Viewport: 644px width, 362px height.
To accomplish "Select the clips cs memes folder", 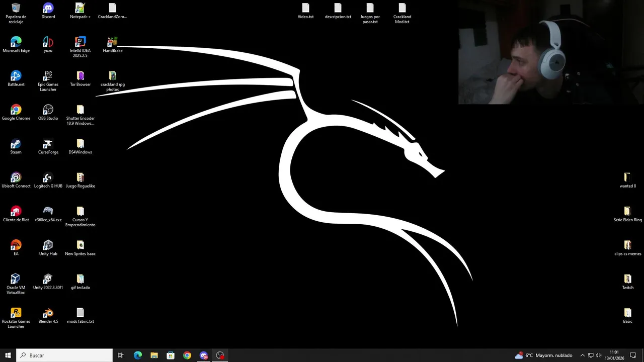I will [627, 248].
